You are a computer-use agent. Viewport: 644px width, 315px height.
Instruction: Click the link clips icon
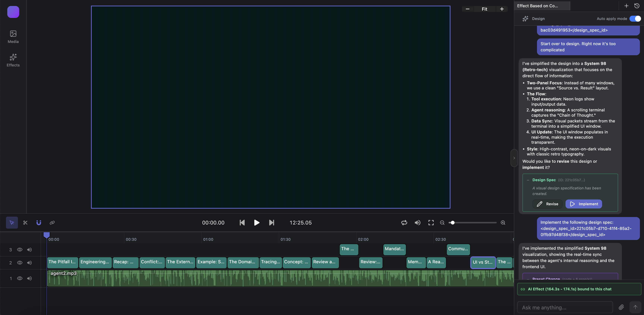52,222
